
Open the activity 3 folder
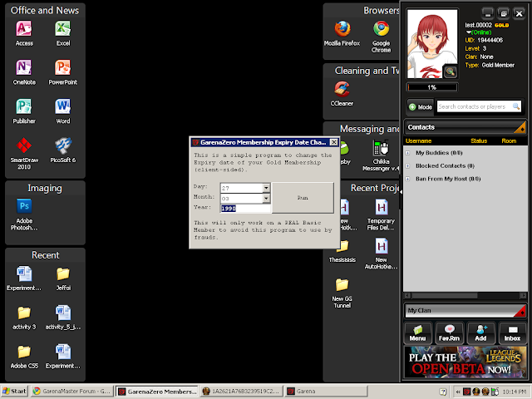coord(24,318)
